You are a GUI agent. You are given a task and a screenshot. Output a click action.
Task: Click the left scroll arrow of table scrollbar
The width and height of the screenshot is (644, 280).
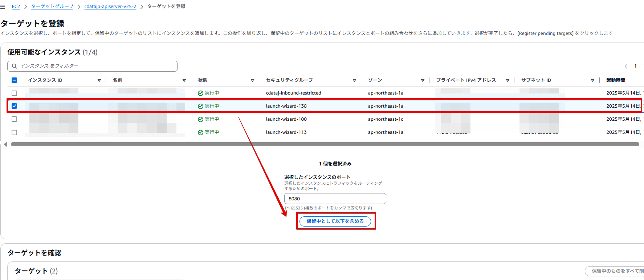click(x=5, y=144)
